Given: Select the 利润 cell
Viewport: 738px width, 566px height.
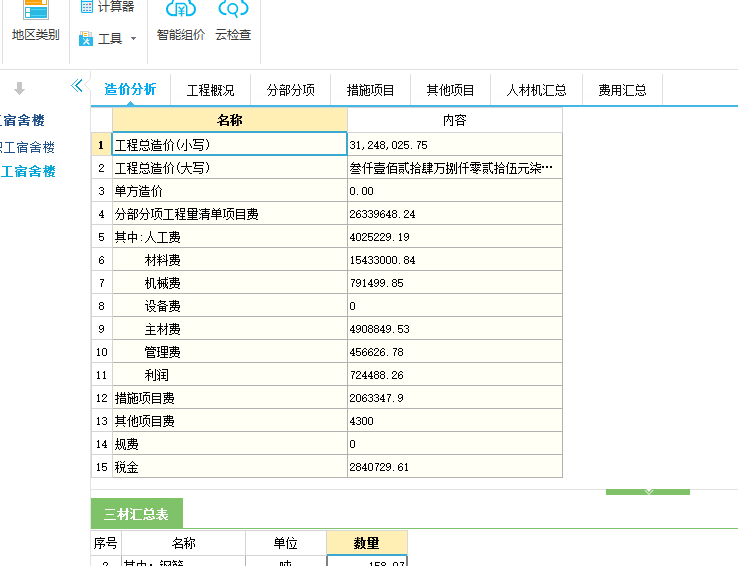Looking at the screenshot, I should [x=230, y=375].
